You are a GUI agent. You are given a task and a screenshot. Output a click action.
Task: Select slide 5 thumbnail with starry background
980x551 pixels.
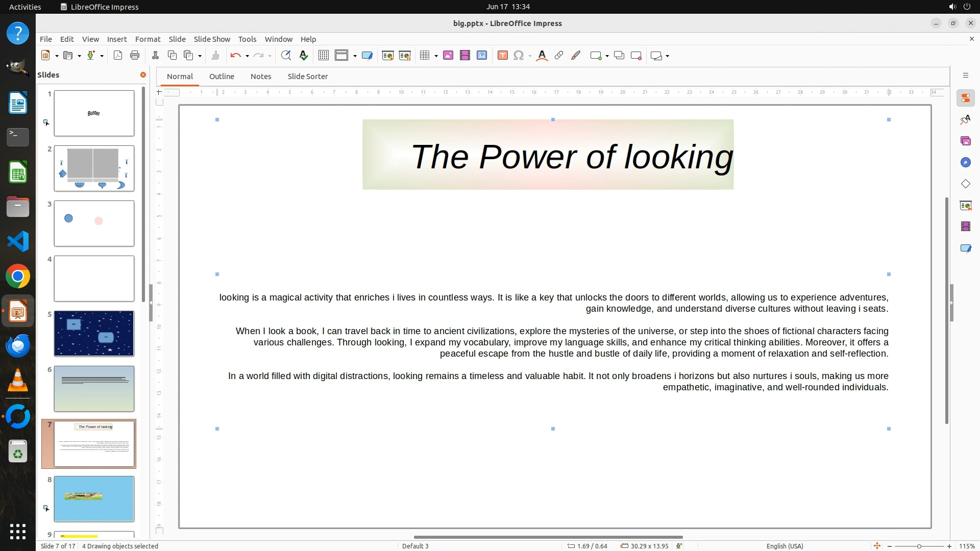pos(94,334)
